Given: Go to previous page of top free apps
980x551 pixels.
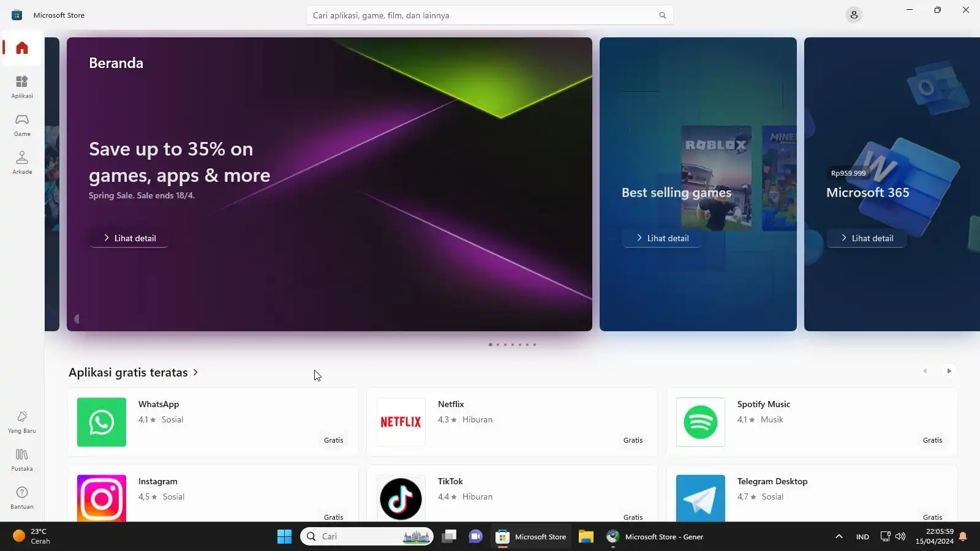Looking at the screenshot, I should pos(925,371).
